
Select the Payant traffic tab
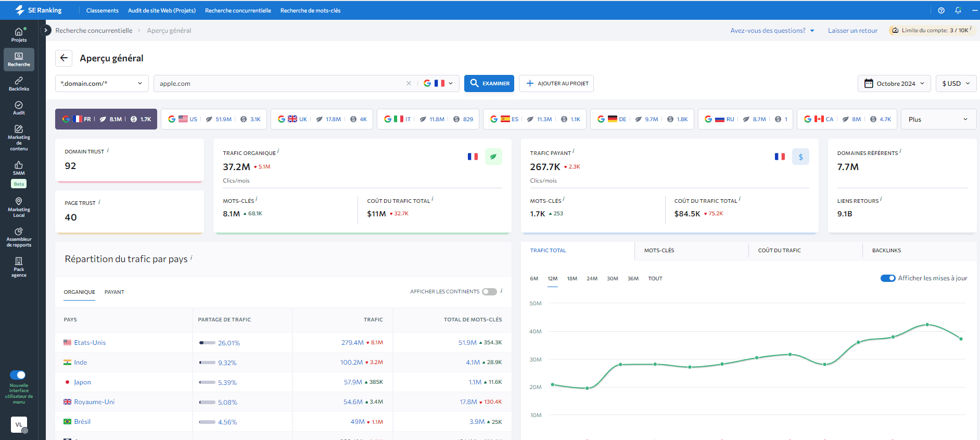tap(114, 292)
